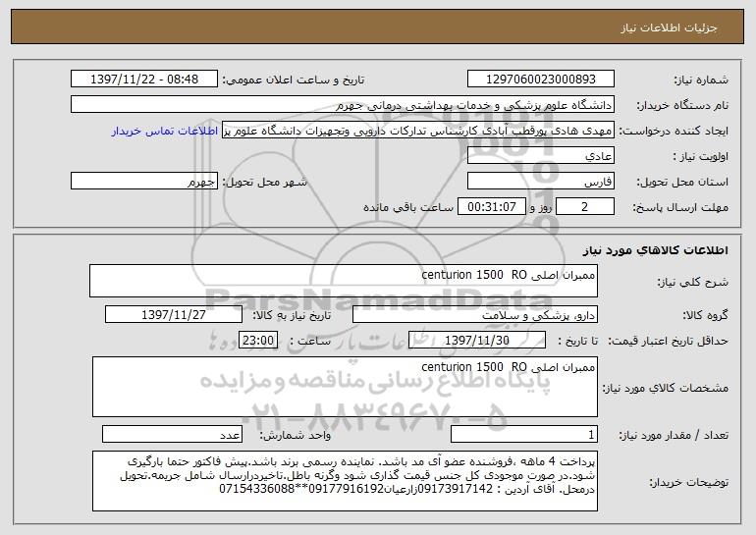Viewport: 756px width, 535px height.
Task: Open the اطلاعات تماس خریدار link
Action: [x=164, y=132]
